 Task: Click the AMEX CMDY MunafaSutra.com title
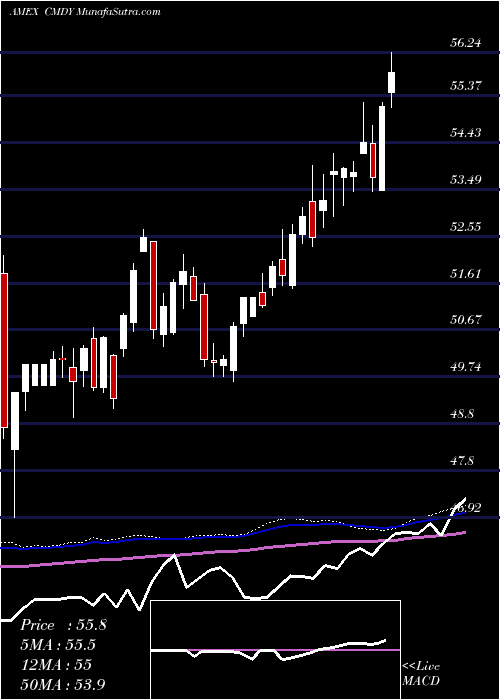[x=85, y=12]
